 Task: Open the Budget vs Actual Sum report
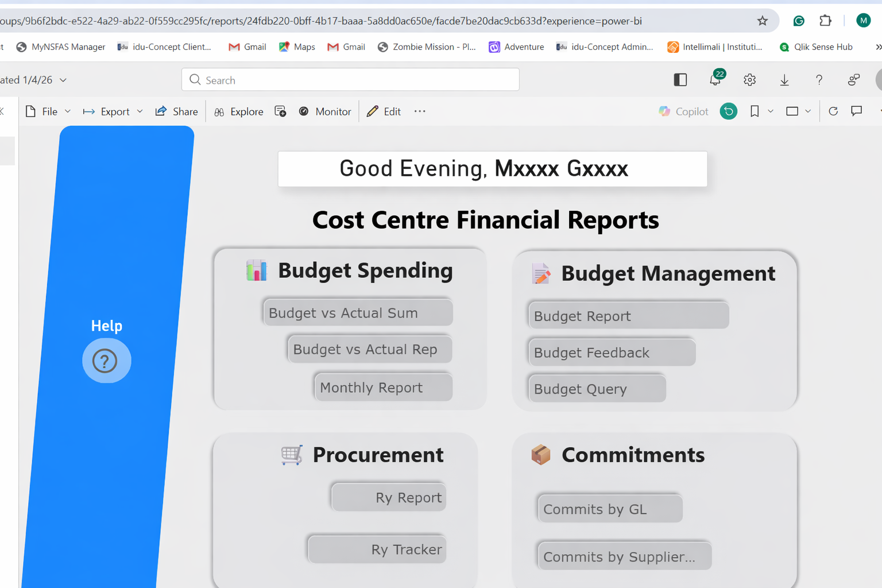coord(357,313)
